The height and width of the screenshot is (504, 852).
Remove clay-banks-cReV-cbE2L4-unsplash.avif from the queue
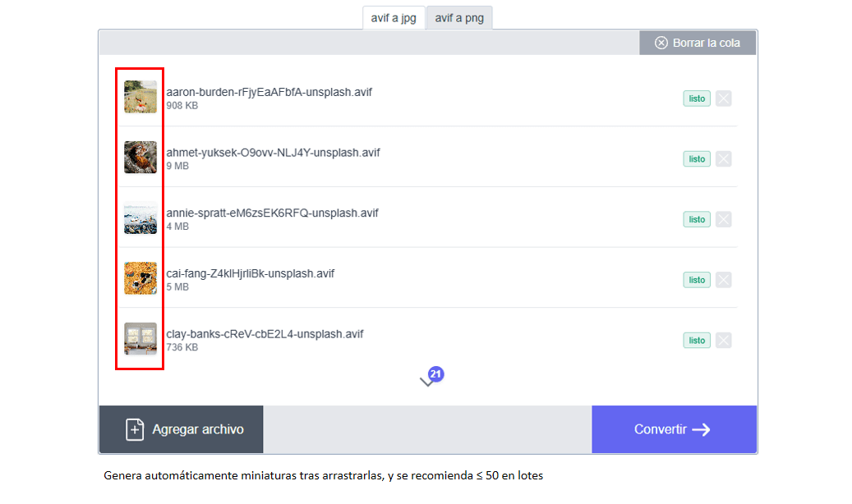[x=724, y=340]
